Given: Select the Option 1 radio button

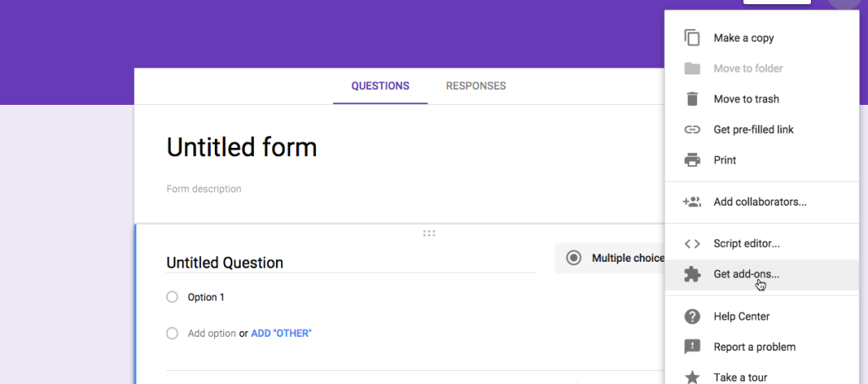Looking at the screenshot, I should (x=172, y=297).
